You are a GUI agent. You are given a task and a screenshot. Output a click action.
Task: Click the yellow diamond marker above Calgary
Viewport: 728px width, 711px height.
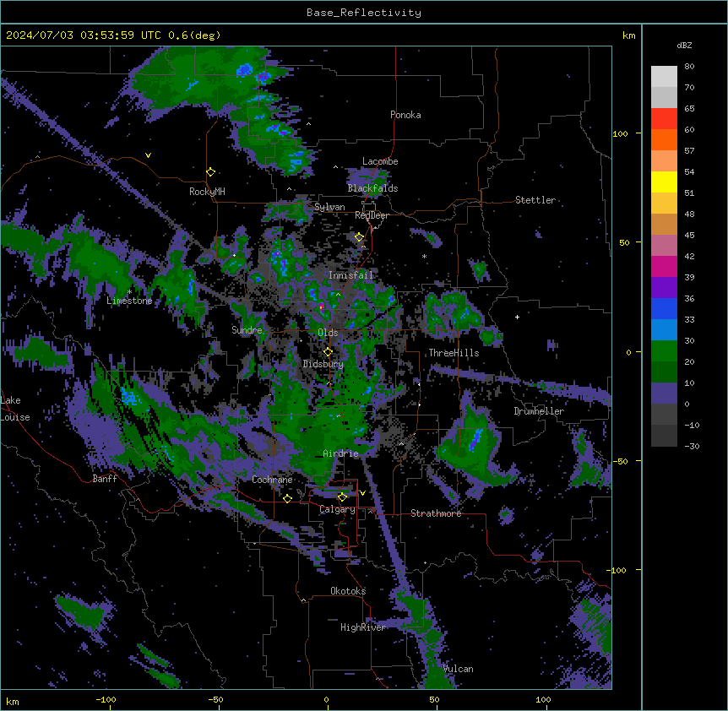[x=342, y=497]
